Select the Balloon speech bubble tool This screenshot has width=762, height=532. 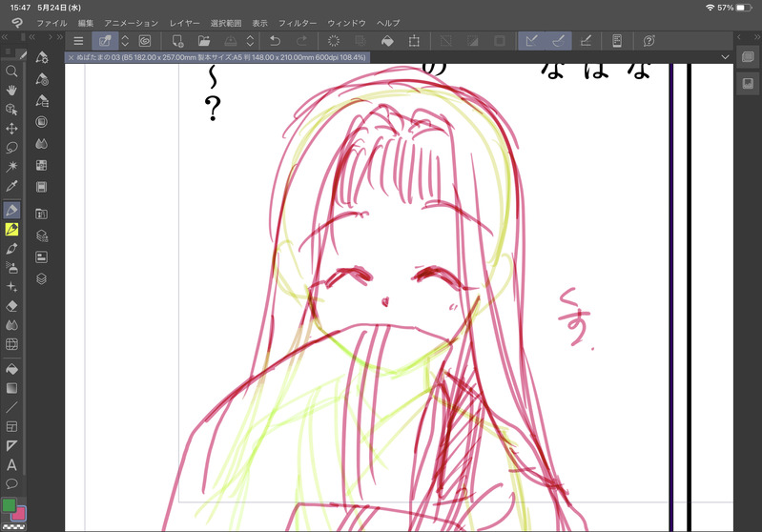[x=11, y=484]
